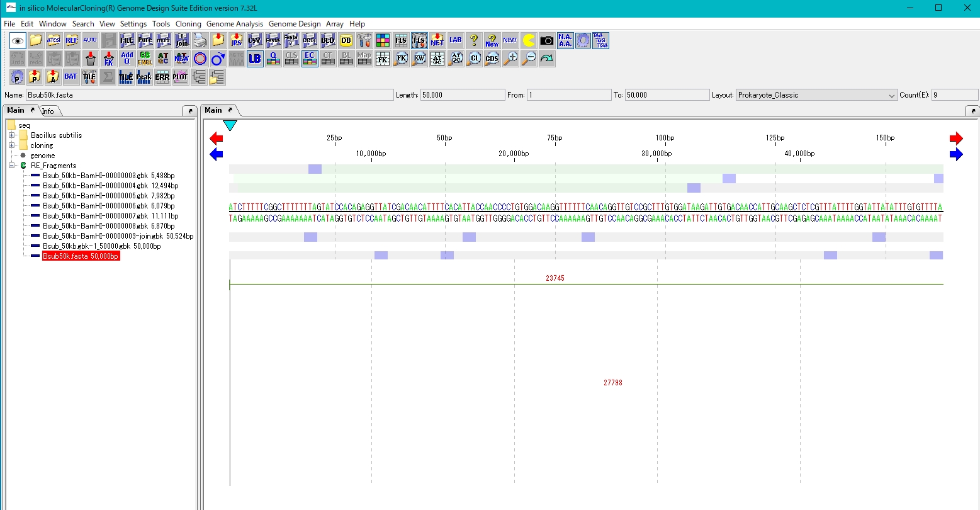980x510 pixels.
Task: Click the NET download icon
Action: pyautogui.click(x=437, y=41)
